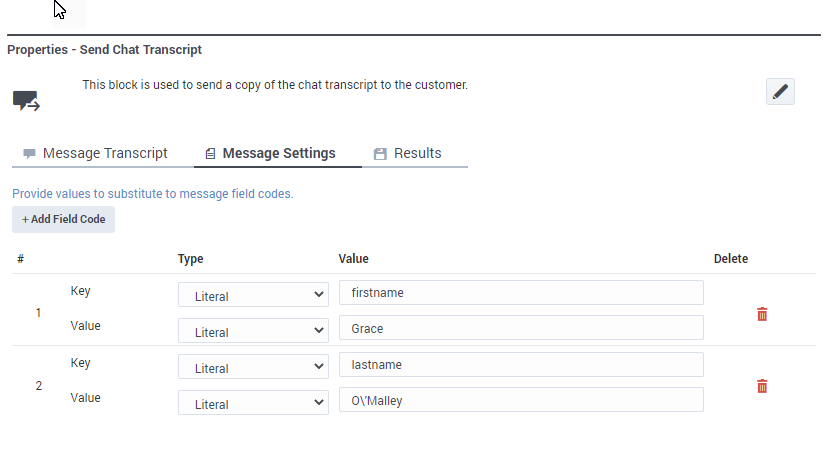Click the pencil edit icon for block description
This screenshot has height=466, width=829.
coord(780,92)
